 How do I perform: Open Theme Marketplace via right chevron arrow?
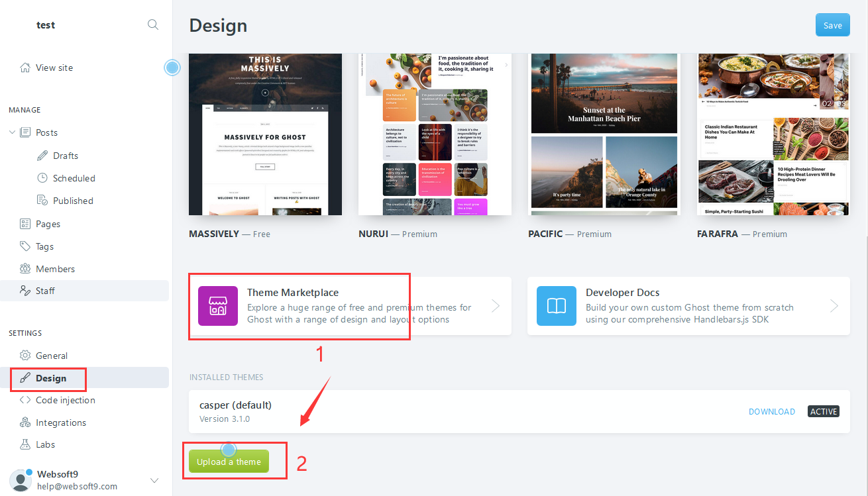tap(496, 306)
